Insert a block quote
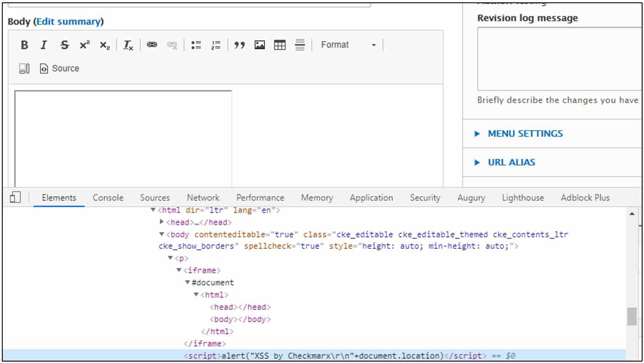The width and height of the screenshot is (644, 363). pos(239,45)
